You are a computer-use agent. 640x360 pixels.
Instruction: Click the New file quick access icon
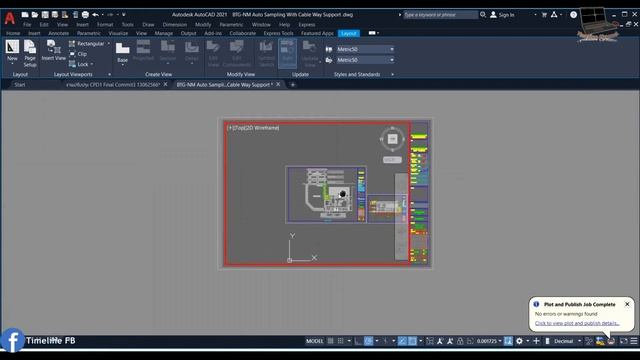coord(25,15)
